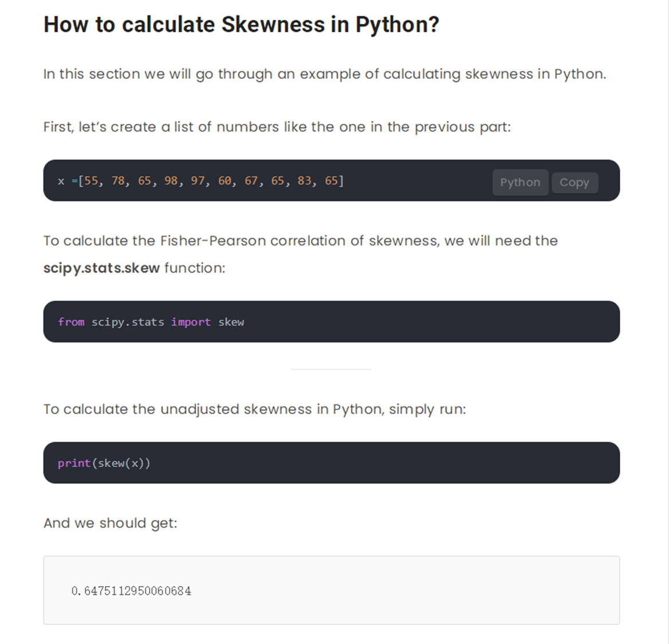The height and width of the screenshot is (644, 669).
Task: Click the variable x before the equals sign
Action: click(x=61, y=181)
